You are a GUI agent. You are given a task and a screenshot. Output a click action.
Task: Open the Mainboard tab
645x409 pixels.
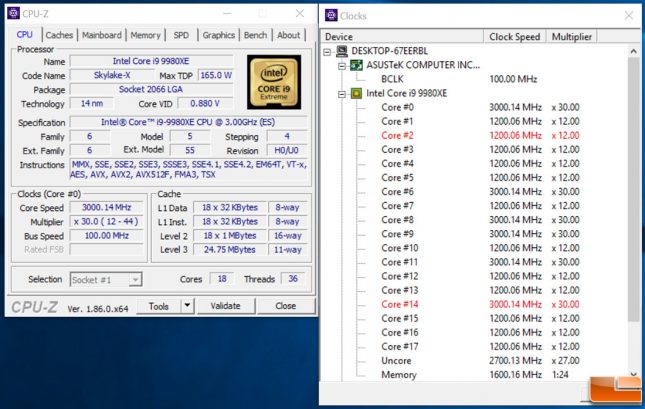pos(102,35)
